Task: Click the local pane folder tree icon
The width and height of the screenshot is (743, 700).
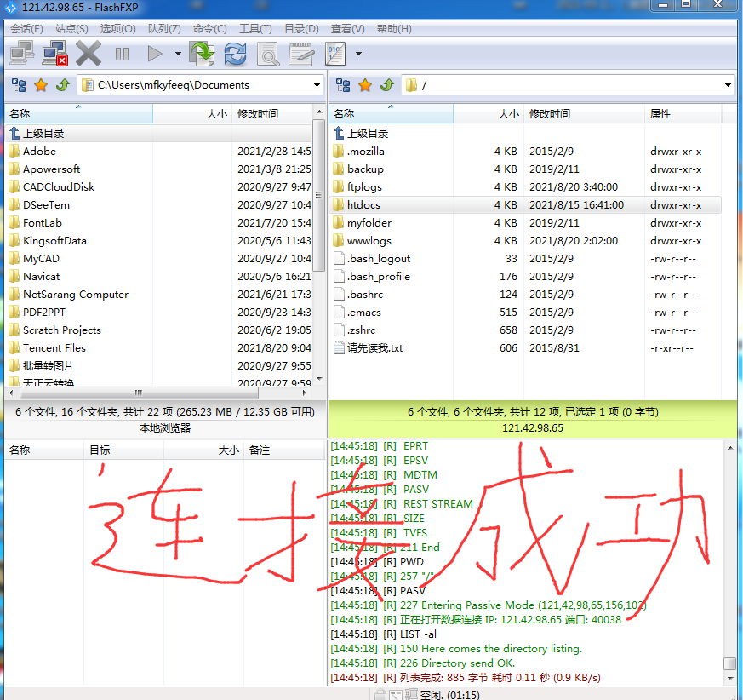Action: pyautogui.click(x=19, y=85)
